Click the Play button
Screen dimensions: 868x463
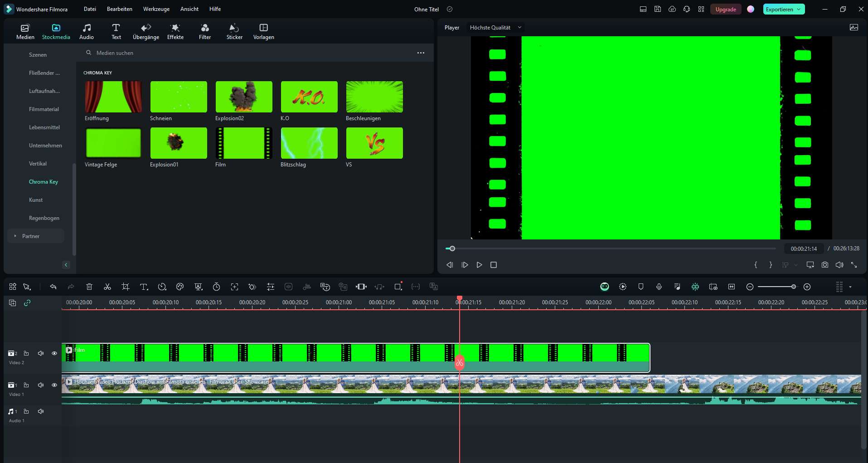pyautogui.click(x=479, y=265)
